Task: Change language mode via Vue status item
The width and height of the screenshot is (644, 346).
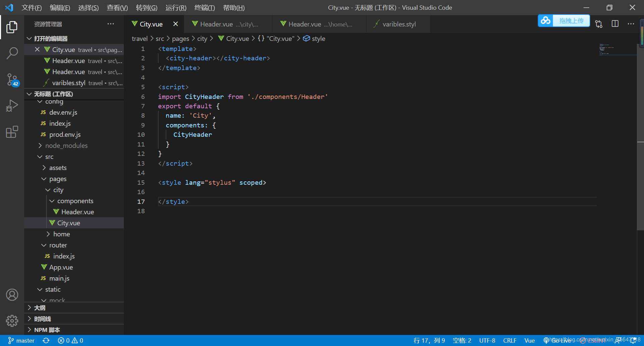Action: [x=529, y=341]
